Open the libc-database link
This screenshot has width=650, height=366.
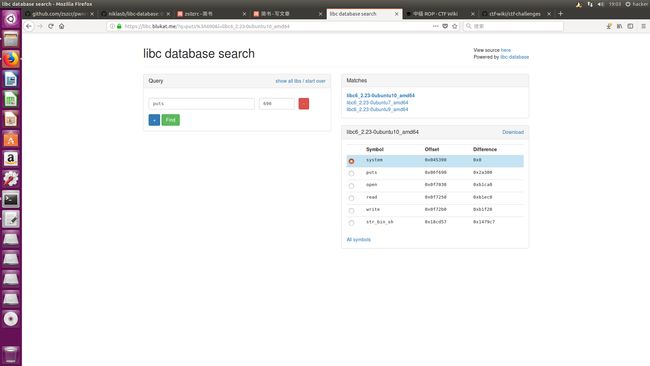(x=514, y=57)
